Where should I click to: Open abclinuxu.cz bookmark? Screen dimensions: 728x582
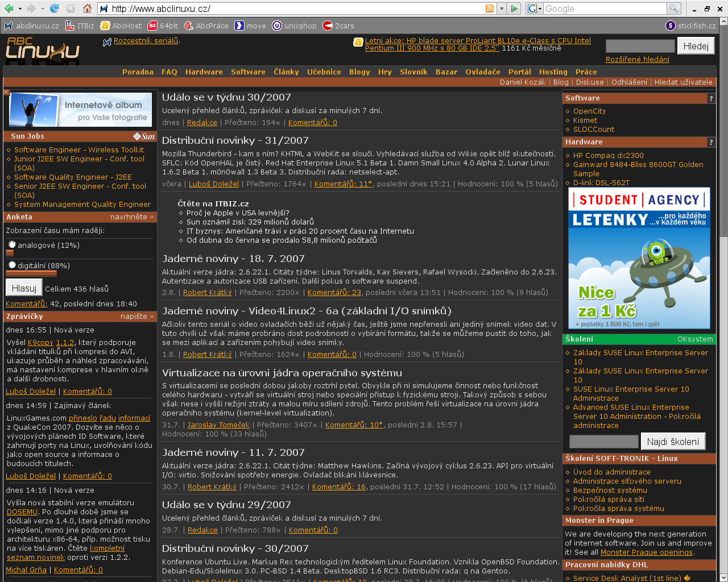click(31, 26)
